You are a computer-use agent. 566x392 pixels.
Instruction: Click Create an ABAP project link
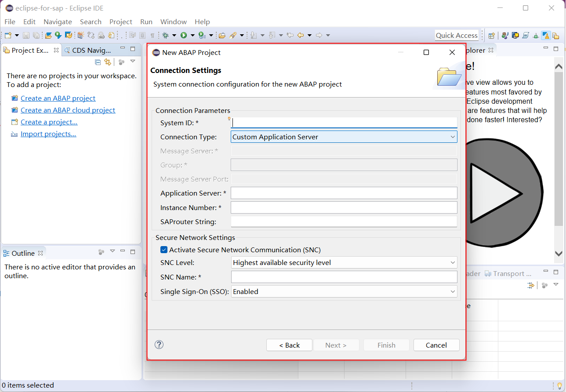click(x=58, y=98)
